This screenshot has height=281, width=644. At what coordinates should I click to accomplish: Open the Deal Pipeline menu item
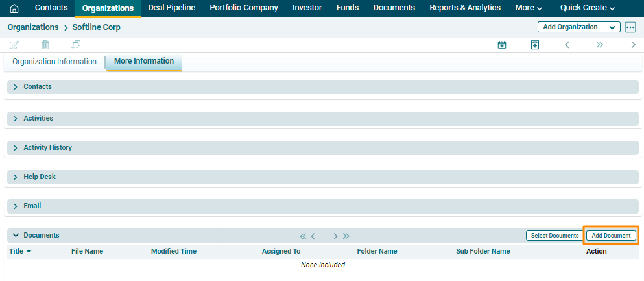[171, 8]
